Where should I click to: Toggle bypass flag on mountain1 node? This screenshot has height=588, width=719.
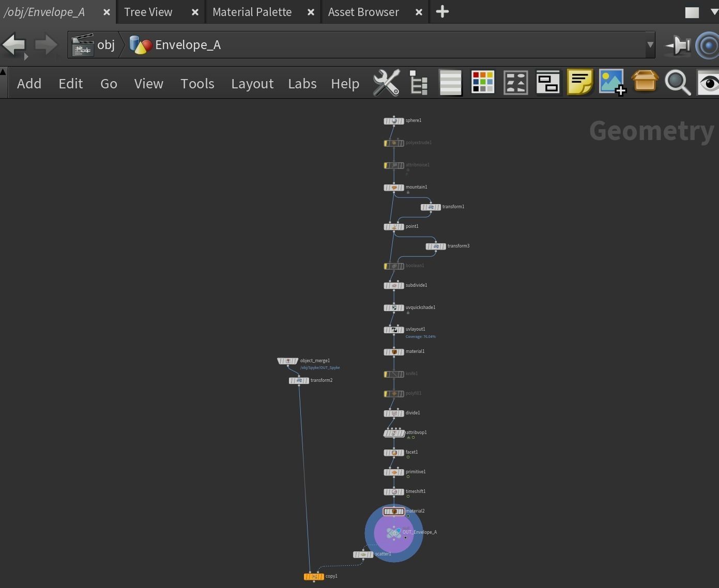[x=386, y=187]
